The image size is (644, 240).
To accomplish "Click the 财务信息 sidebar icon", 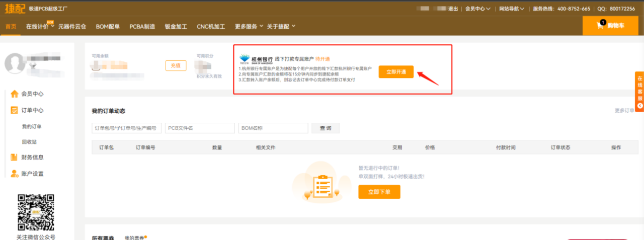I will click(14, 157).
